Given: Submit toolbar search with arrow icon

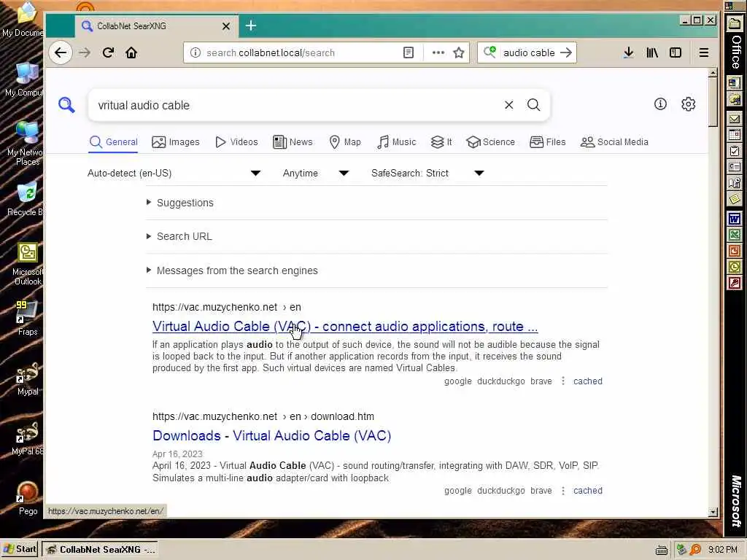Looking at the screenshot, I should click(566, 52).
